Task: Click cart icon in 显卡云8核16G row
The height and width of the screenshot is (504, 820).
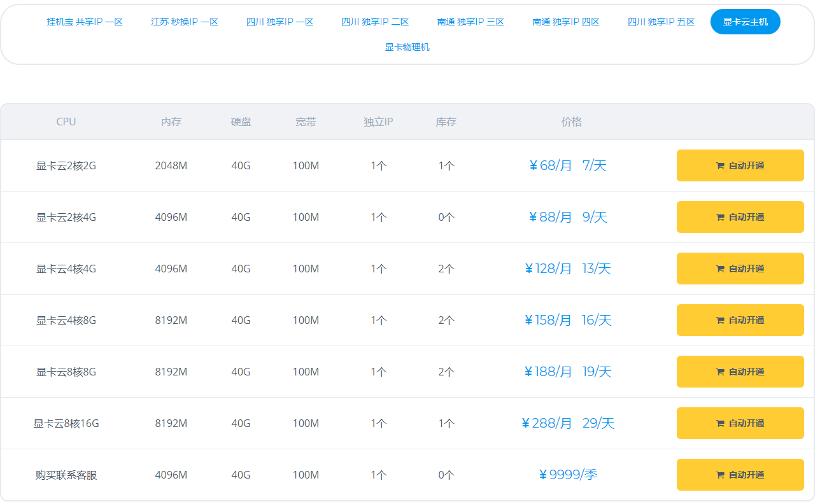Action: 720,424
